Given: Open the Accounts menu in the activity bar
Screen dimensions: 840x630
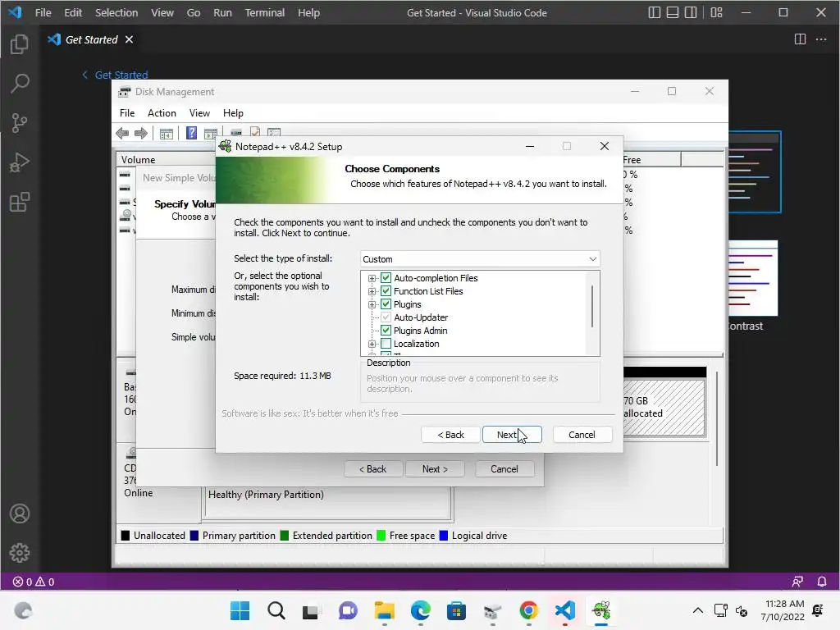Looking at the screenshot, I should pos(20,514).
